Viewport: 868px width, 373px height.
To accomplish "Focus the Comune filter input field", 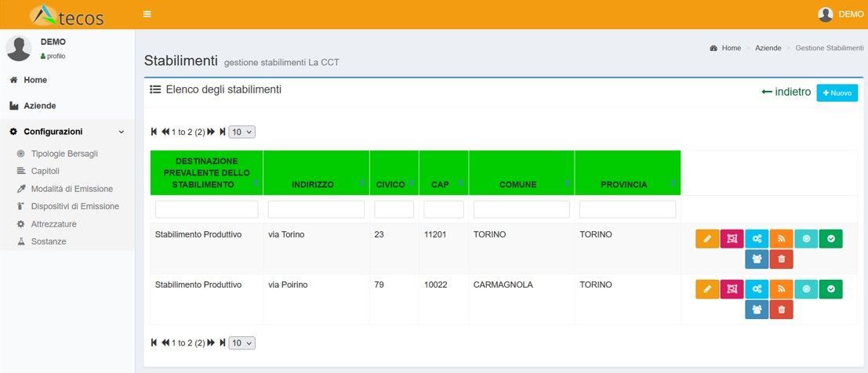I will (521, 209).
